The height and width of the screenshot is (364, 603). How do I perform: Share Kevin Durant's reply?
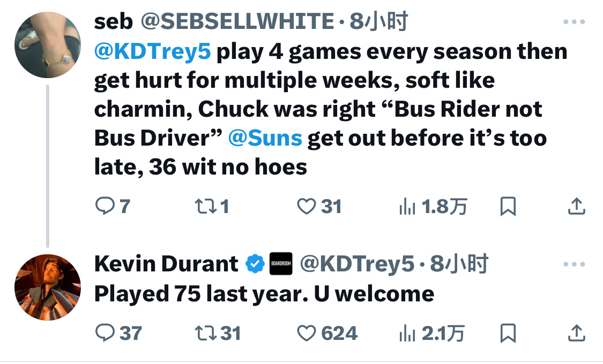point(576,333)
